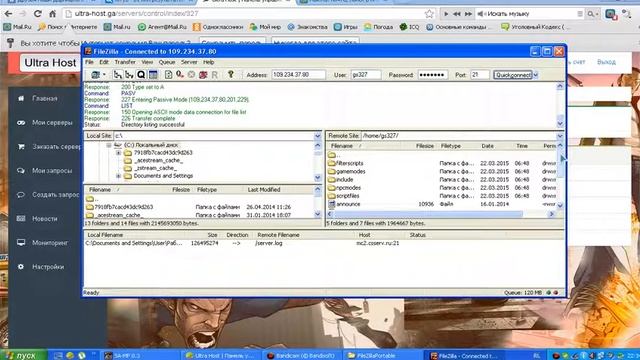Open the Remote Site path dropdown
Viewport: 640px width, 360px height.
pyautogui.click(x=560, y=136)
